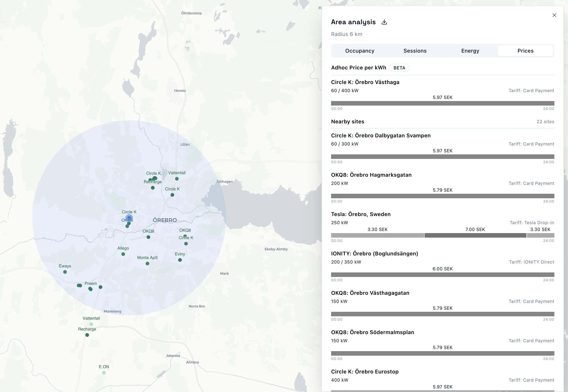568x392 pixels.
Task: Switch to the Occupancy tab
Action: (x=360, y=51)
